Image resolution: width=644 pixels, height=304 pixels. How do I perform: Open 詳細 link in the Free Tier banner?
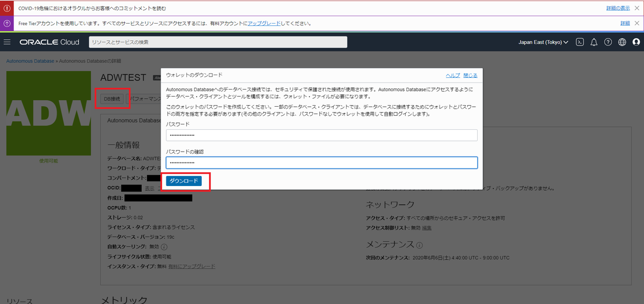pos(625,24)
